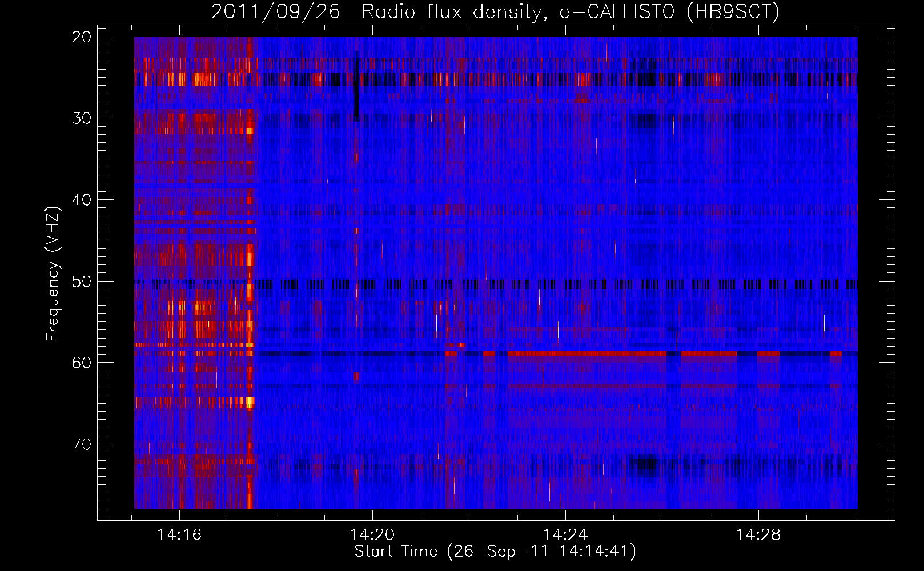Screen dimensions: 924x571
Task: Click the frequency axis tick label "60"
Action: [x=82, y=363]
